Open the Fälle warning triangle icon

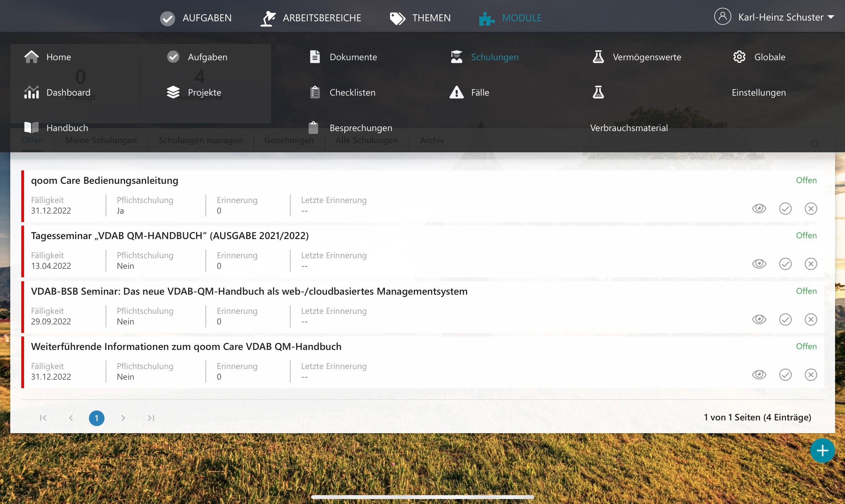coord(456,92)
